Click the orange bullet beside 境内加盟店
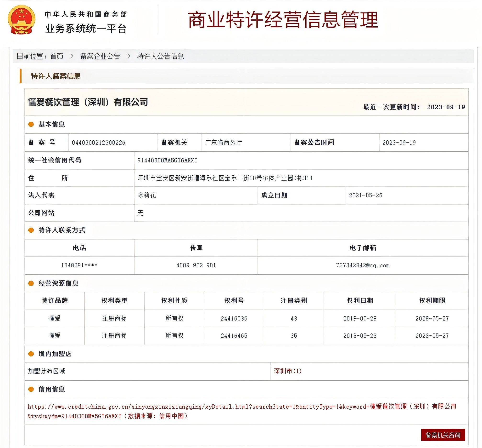482x448 pixels. click(31, 354)
